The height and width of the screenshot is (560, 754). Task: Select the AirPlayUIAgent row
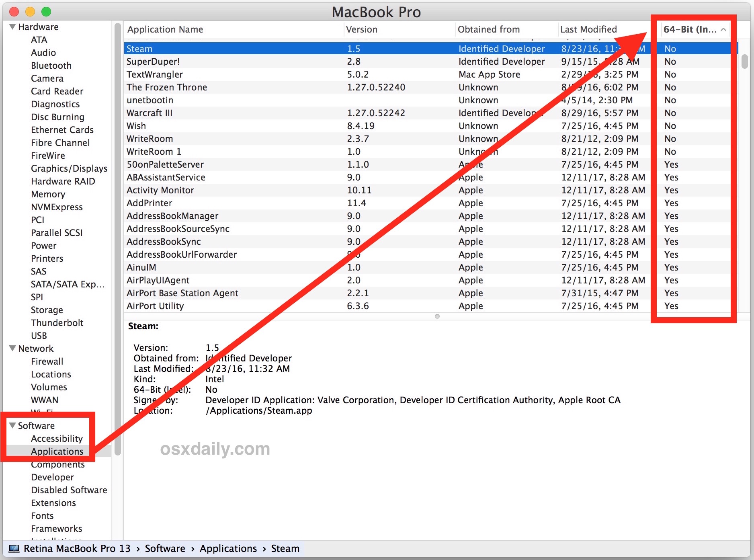coord(431,280)
